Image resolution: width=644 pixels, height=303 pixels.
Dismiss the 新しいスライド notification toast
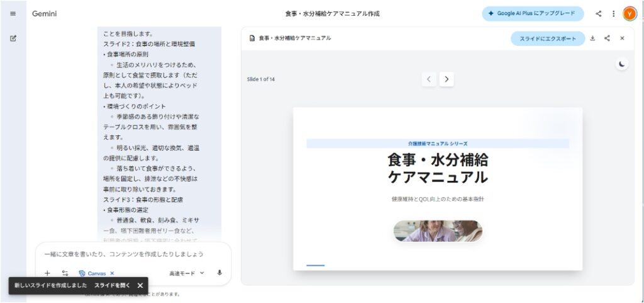pyautogui.click(x=140, y=285)
